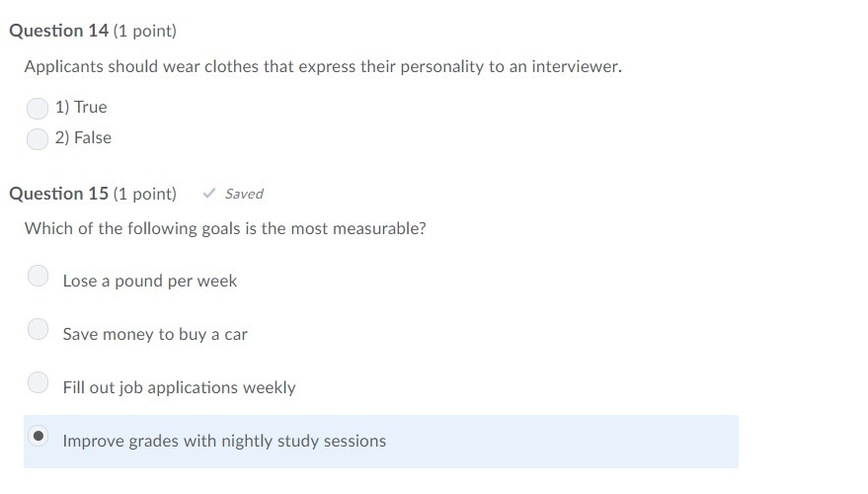Click the 'Saved' status text

(x=244, y=194)
